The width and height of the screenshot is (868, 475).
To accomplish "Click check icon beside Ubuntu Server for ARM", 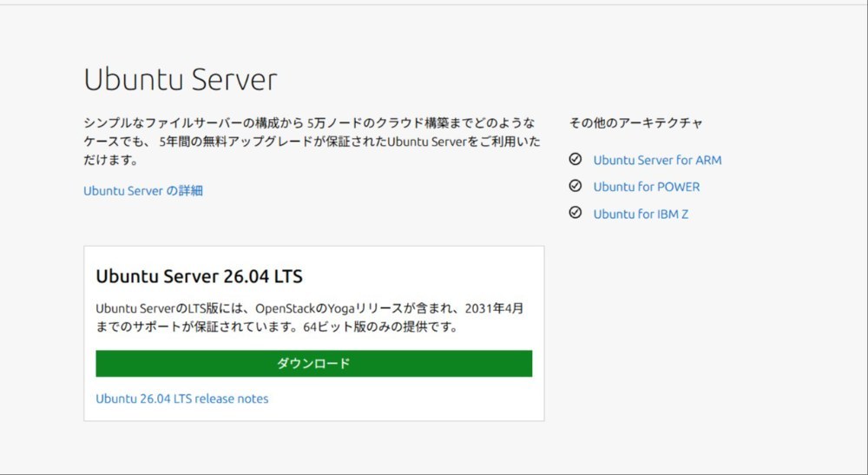I will pos(575,159).
